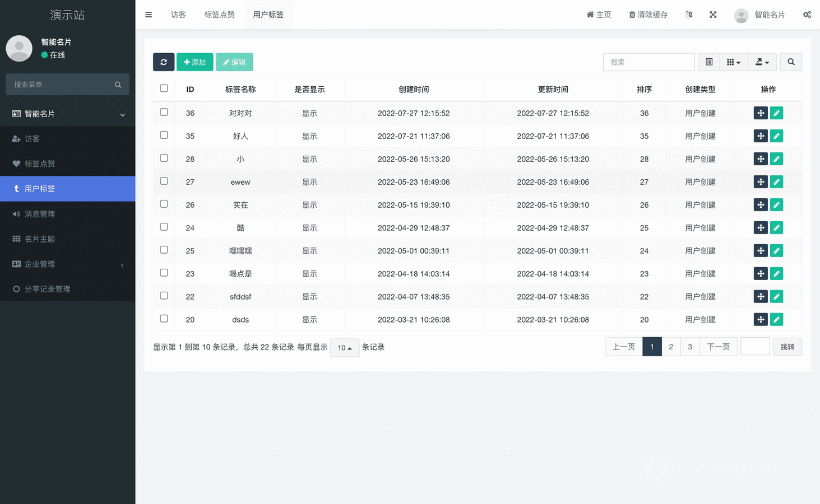Click the drag-move icon for row ewew

coord(761,182)
